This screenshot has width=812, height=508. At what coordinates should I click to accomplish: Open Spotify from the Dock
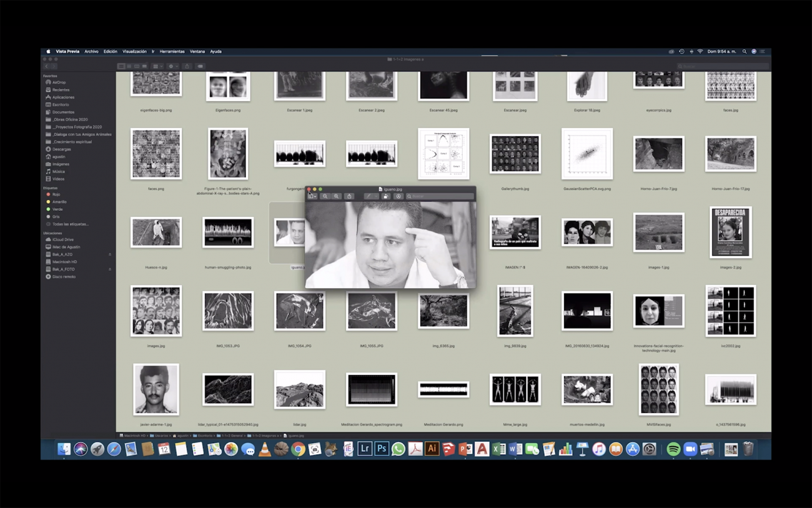[673, 449]
